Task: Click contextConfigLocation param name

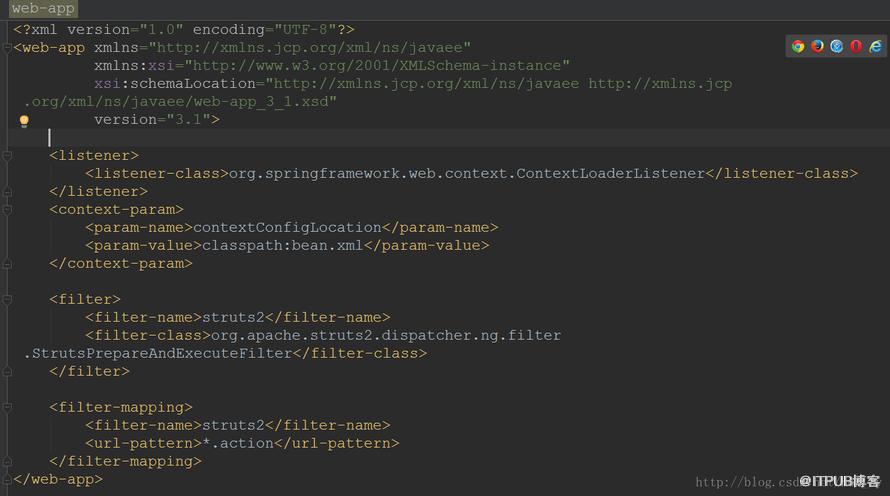Action: (x=287, y=228)
